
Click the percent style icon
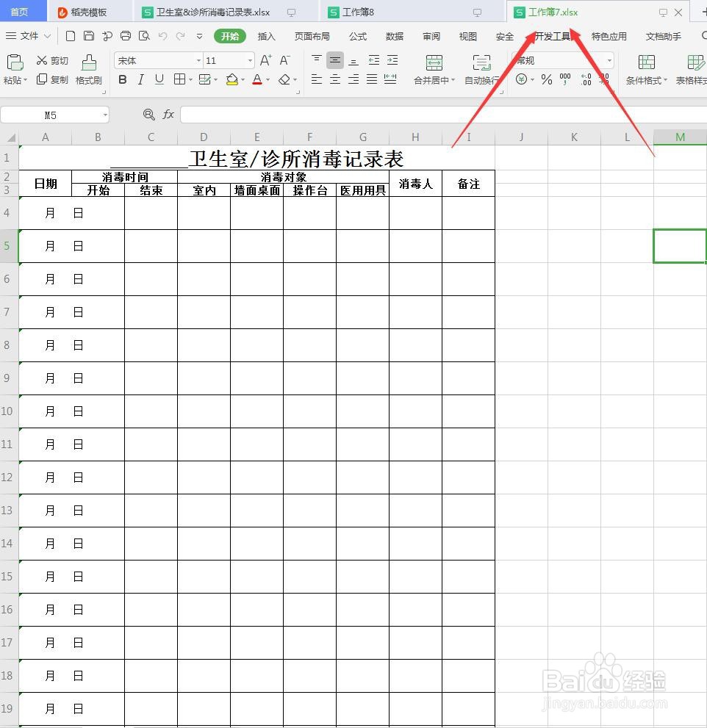coord(548,78)
